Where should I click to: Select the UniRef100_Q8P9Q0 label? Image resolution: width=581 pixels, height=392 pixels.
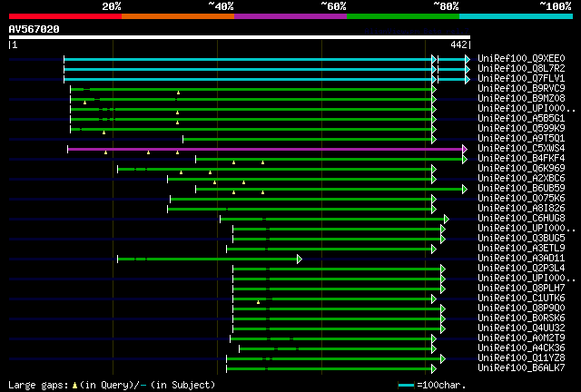521,309
